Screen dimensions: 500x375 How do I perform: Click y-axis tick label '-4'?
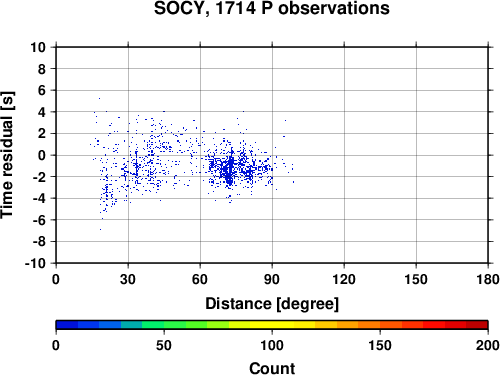[x=39, y=198]
